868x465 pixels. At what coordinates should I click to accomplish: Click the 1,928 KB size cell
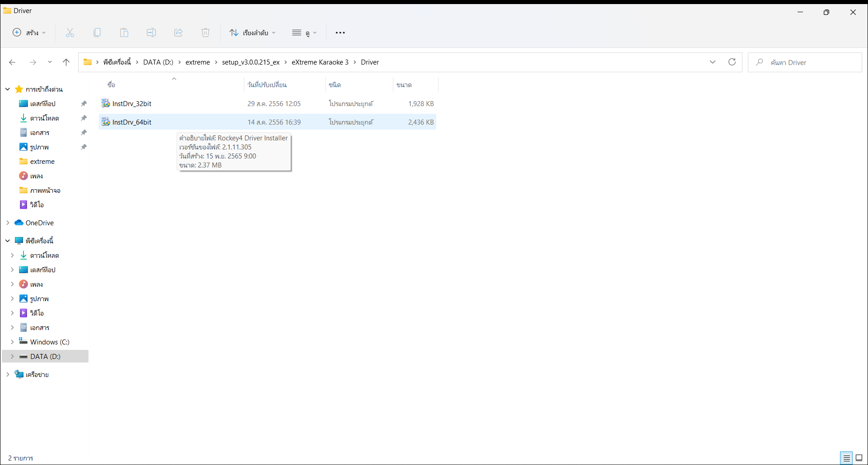click(421, 103)
